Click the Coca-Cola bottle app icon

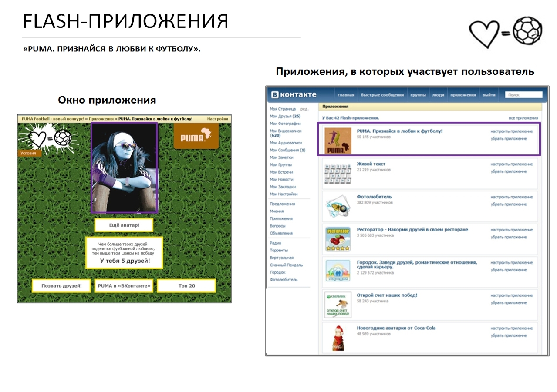(x=338, y=338)
